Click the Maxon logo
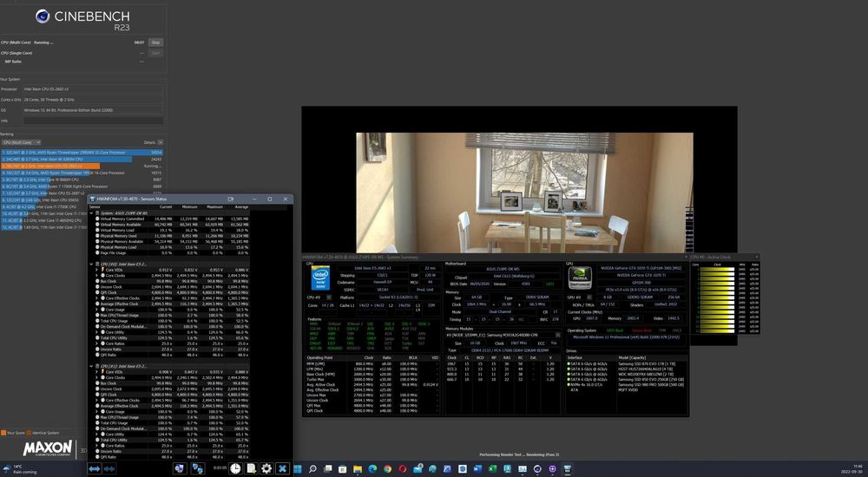Viewport: 868px width, 477px height. pyautogui.click(x=48, y=448)
